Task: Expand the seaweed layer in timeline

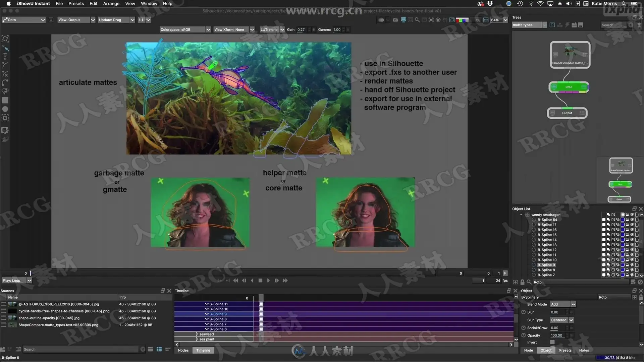Action: (197, 334)
